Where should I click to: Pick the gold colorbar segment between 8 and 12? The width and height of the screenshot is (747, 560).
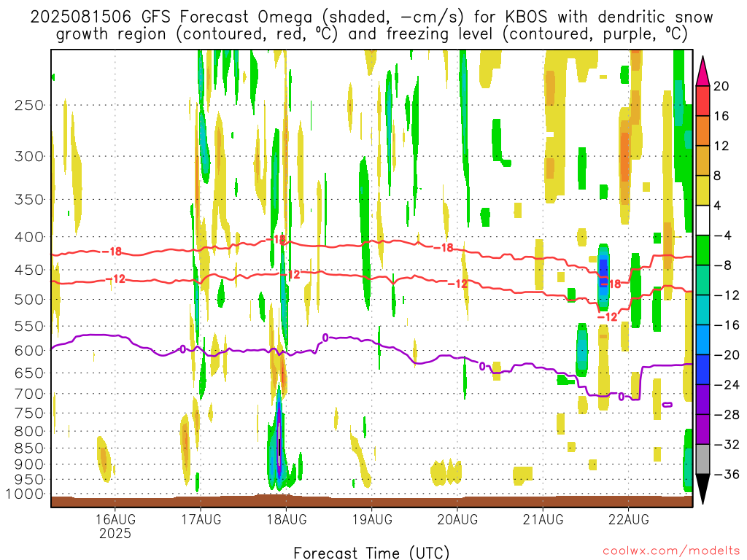703,161
